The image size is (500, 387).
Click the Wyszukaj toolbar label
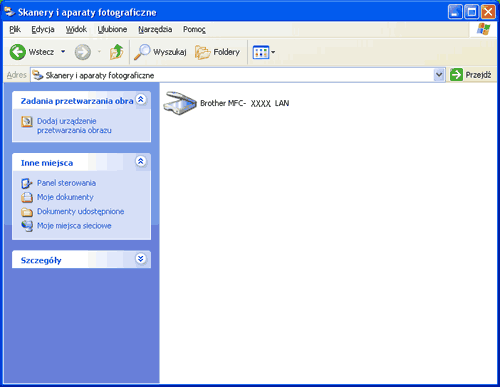point(170,52)
